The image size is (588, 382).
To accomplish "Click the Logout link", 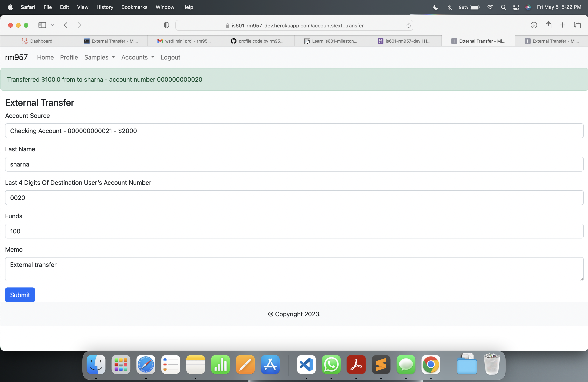I will pos(170,57).
